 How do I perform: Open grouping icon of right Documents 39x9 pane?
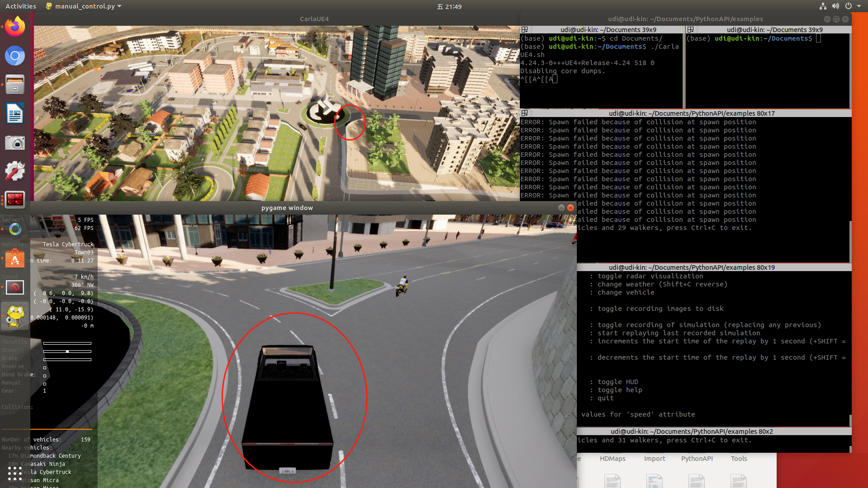coord(691,30)
